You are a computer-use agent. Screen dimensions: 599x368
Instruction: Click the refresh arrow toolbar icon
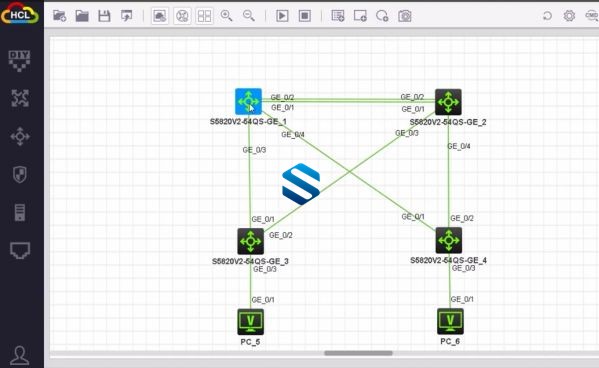click(547, 16)
